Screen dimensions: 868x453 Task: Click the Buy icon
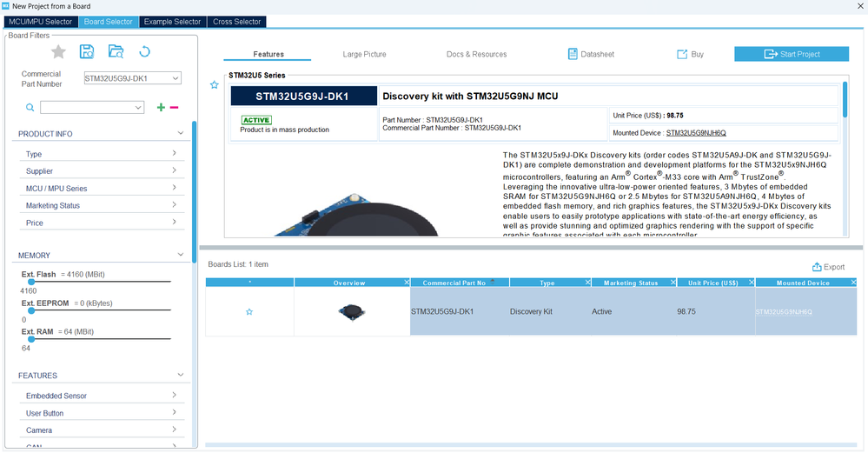click(682, 54)
